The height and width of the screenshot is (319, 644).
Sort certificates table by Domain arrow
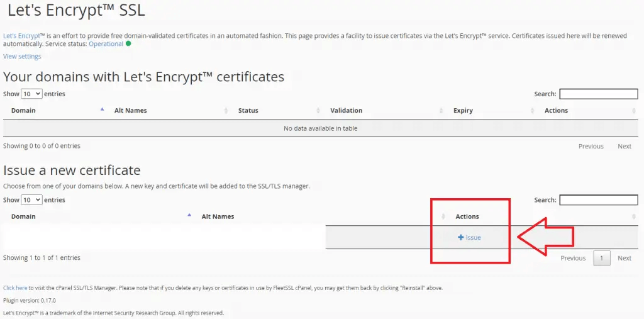click(x=103, y=109)
